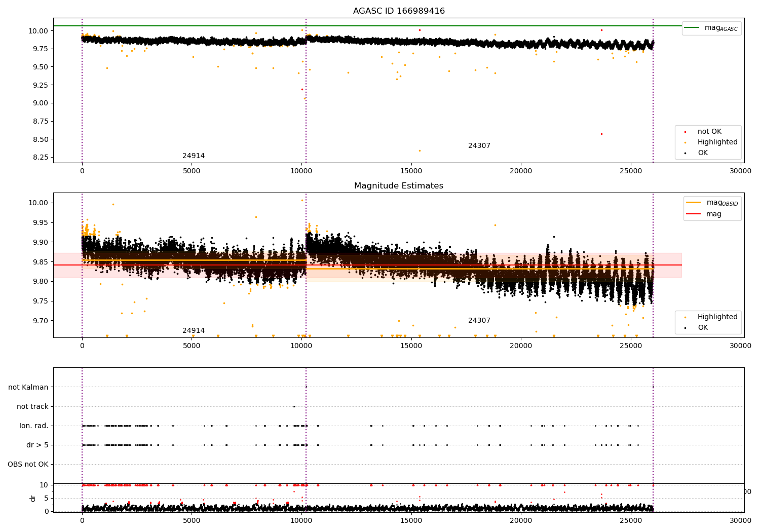This screenshot has width=760, height=532.
Task: Click the 'not track' row label
Action: [32, 407]
